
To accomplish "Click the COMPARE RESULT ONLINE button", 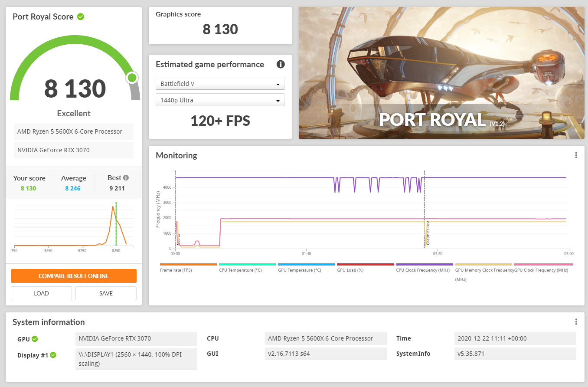I will [74, 276].
